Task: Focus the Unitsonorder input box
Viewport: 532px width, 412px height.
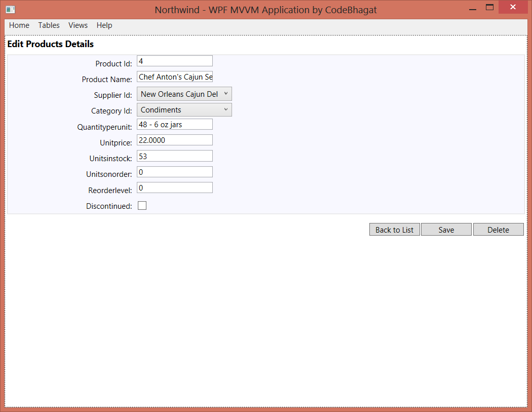Action: point(175,172)
